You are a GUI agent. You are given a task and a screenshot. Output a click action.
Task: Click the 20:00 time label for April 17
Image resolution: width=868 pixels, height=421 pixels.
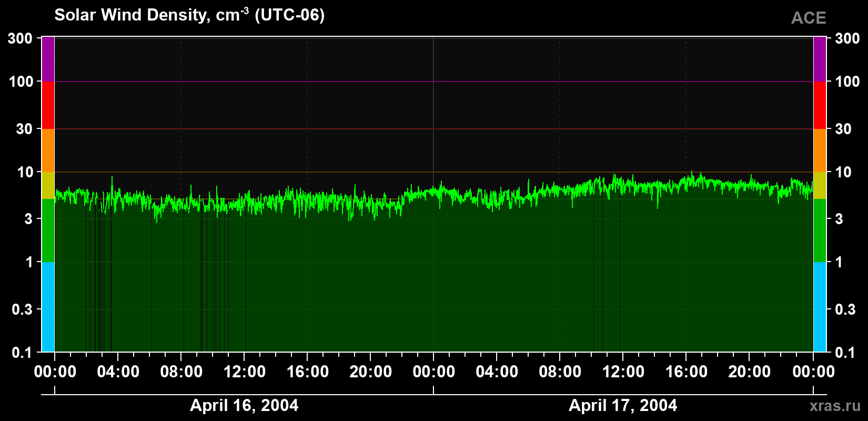click(750, 372)
